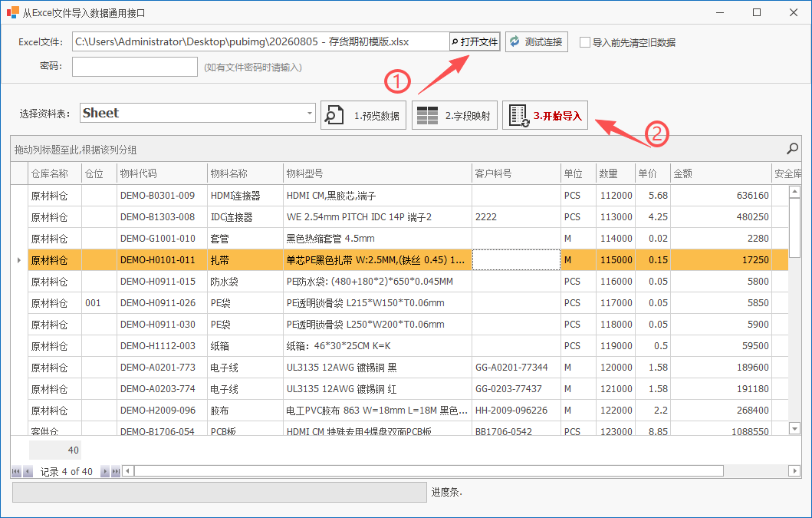Tick the 导入前先清空旧数据 checkbox
Screen dimensions: 812x518
pos(585,42)
